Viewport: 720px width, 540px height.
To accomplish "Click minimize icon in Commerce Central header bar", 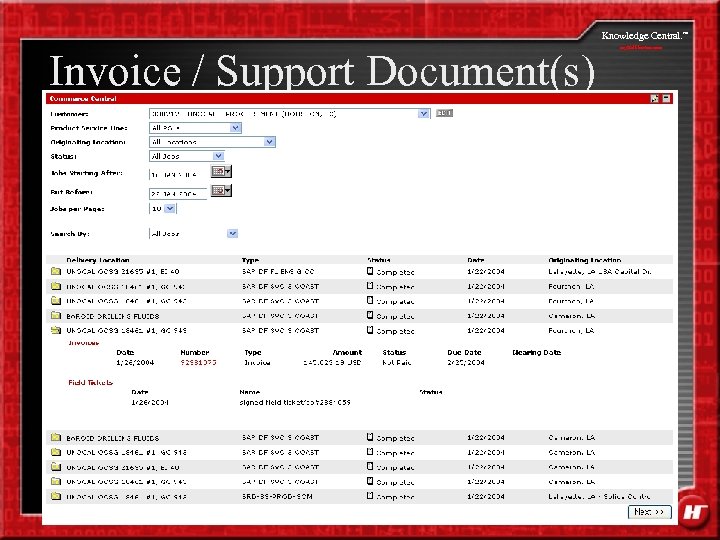I will click(x=666, y=98).
